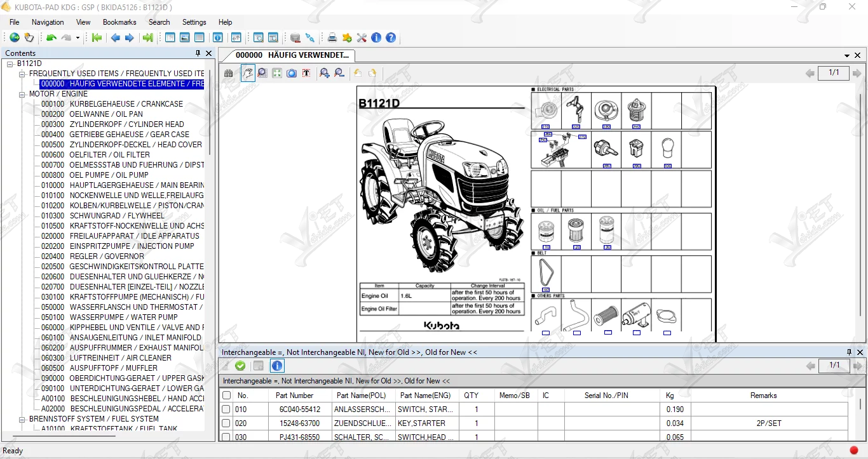Click the zoom out magnifier icon
Image resolution: width=868 pixels, height=459 pixels.
pyautogui.click(x=339, y=73)
